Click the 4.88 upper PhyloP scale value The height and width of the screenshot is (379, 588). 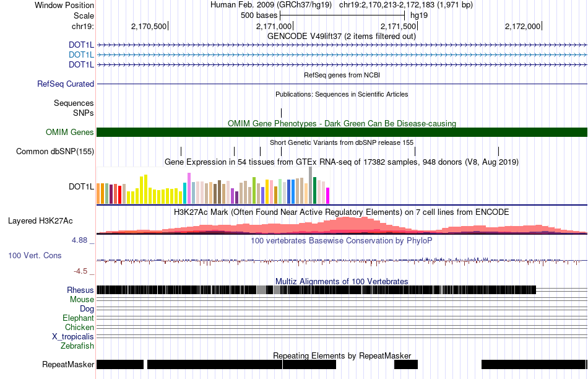pyautogui.click(x=79, y=240)
